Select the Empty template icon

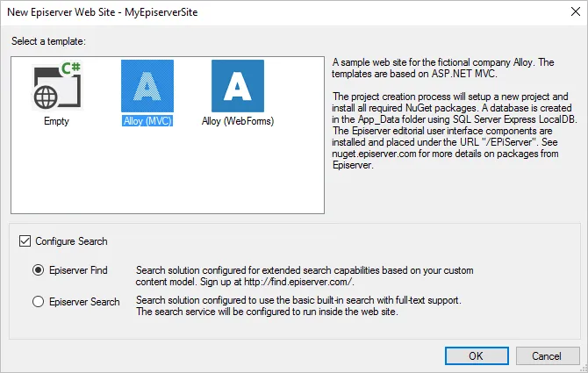[x=57, y=86]
